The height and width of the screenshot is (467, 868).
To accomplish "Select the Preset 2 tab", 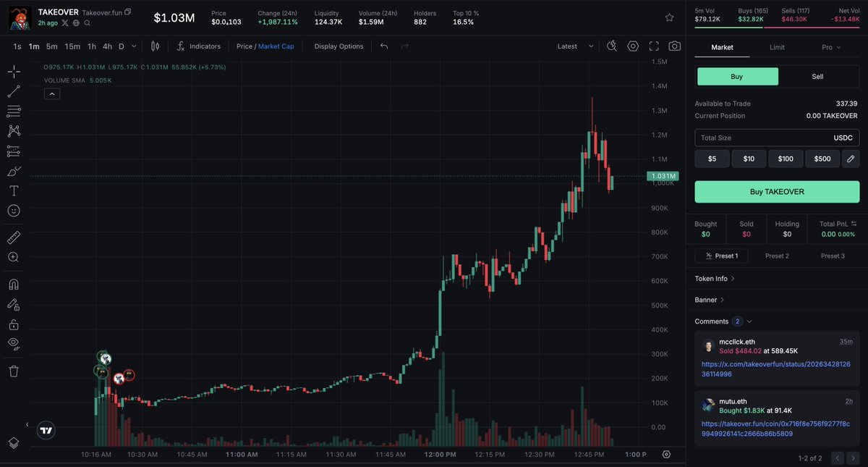I will pyautogui.click(x=777, y=256).
